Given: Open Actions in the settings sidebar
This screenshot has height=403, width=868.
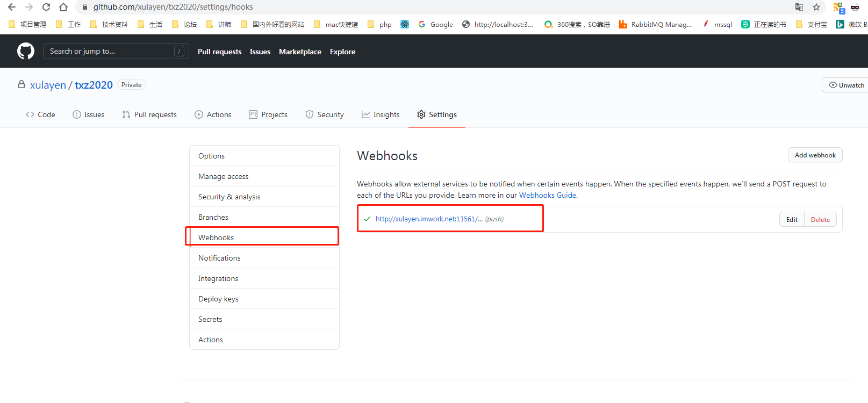Looking at the screenshot, I should tap(264, 340).
